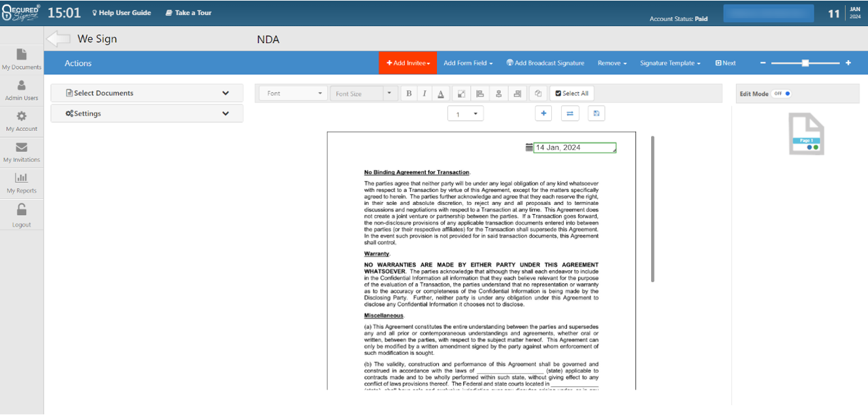Click the back arrow beside We Sign
This screenshot has width=868, height=415.
click(59, 39)
